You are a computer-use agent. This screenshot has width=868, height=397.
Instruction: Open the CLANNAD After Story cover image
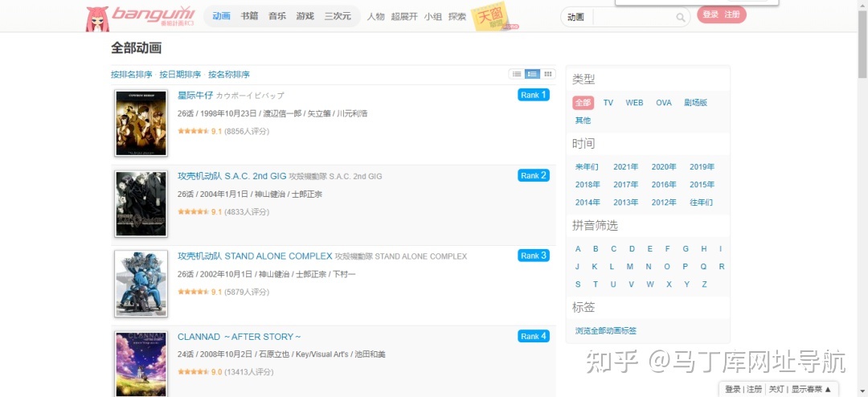[141, 363]
